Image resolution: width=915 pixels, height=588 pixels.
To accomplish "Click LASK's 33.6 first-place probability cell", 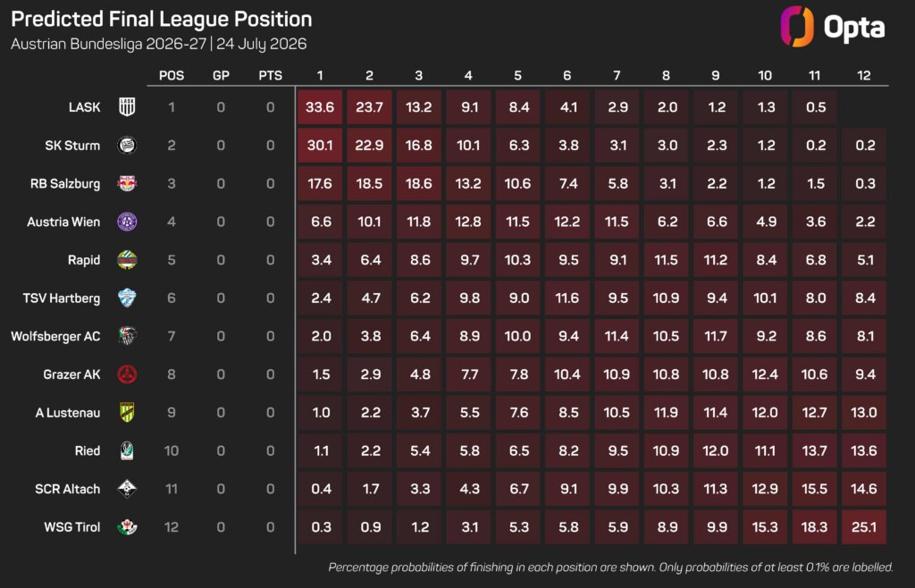I will coord(320,106).
